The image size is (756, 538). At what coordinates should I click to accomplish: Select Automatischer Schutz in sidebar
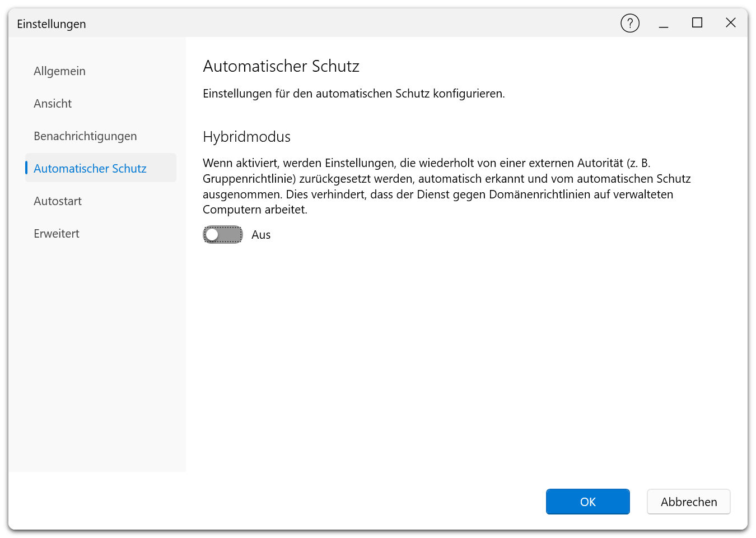click(101, 169)
